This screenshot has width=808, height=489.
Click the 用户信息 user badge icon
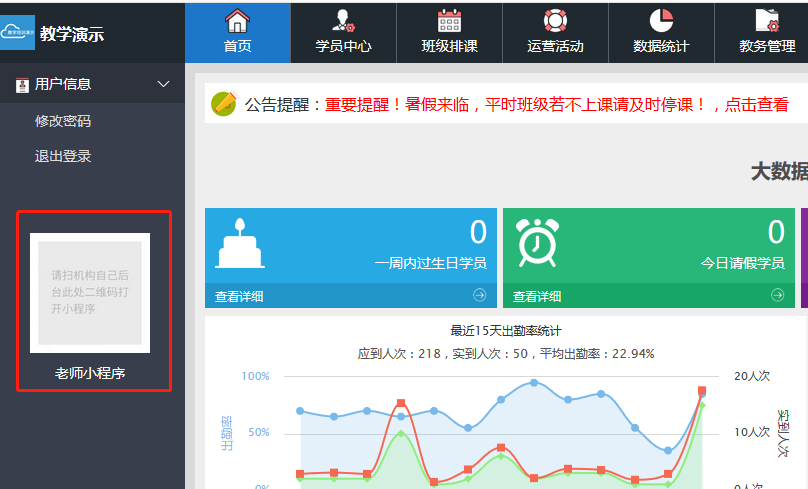(22, 85)
